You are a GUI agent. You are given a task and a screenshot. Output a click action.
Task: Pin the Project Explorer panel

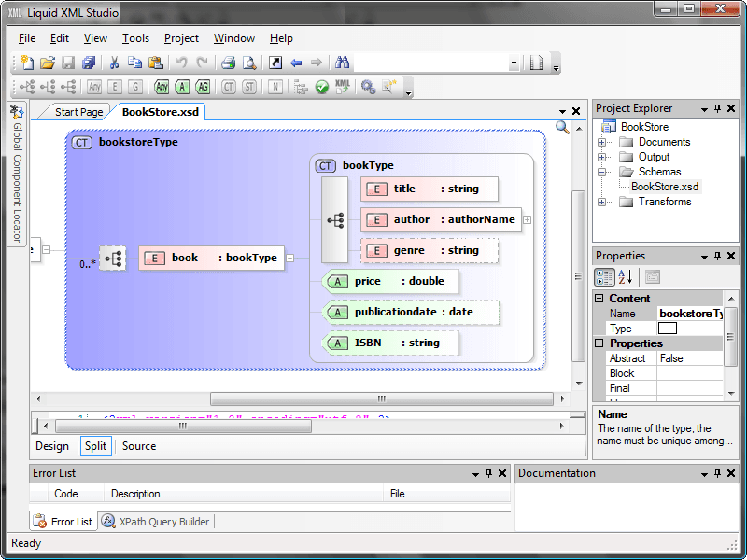(717, 108)
